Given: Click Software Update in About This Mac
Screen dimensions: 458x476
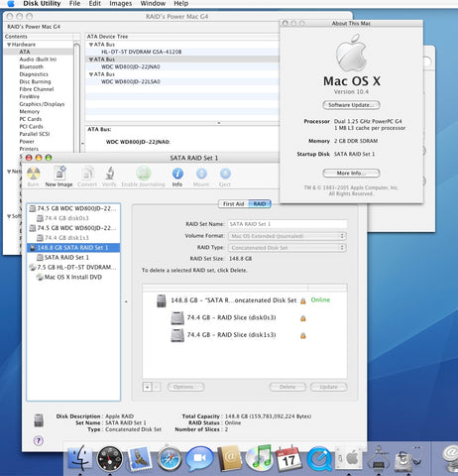Looking at the screenshot, I should click(351, 105).
